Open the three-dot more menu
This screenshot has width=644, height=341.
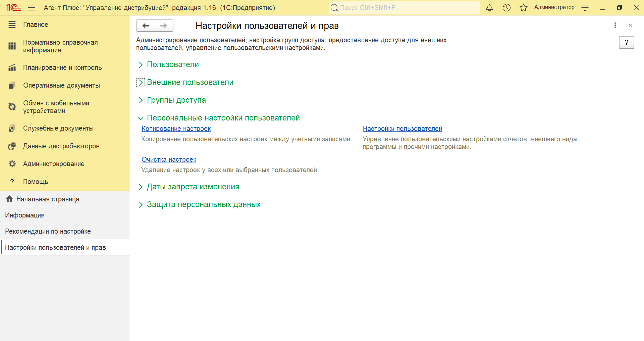pos(615,25)
